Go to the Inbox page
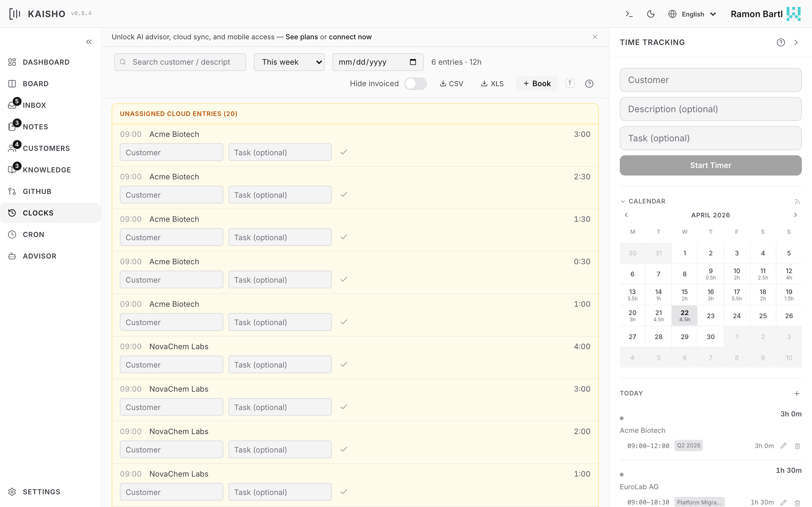Image resolution: width=812 pixels, height=507 pixels. pyautogui.click(x=34, y=105)
